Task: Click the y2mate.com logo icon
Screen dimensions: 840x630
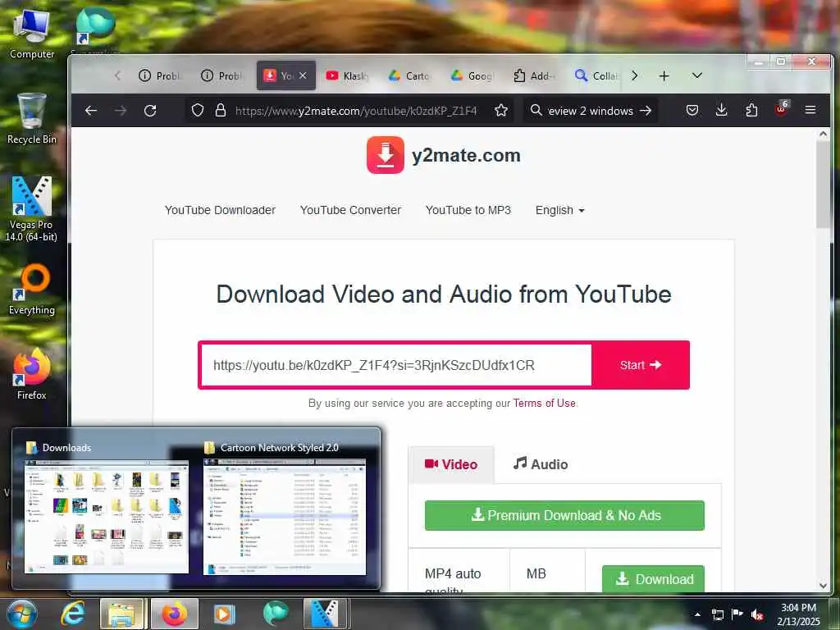Action: click(x=386, y=155)
